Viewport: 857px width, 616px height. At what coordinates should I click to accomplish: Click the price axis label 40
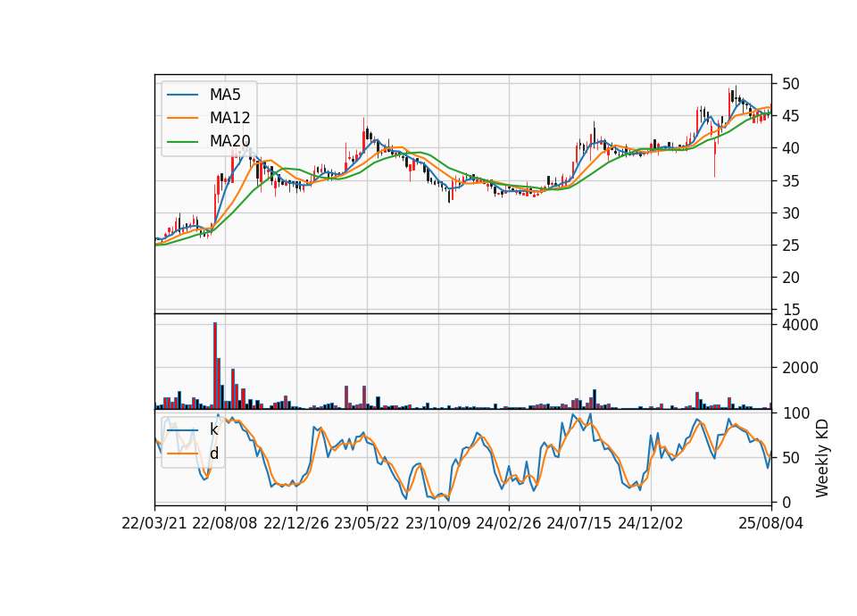(790, 148)
